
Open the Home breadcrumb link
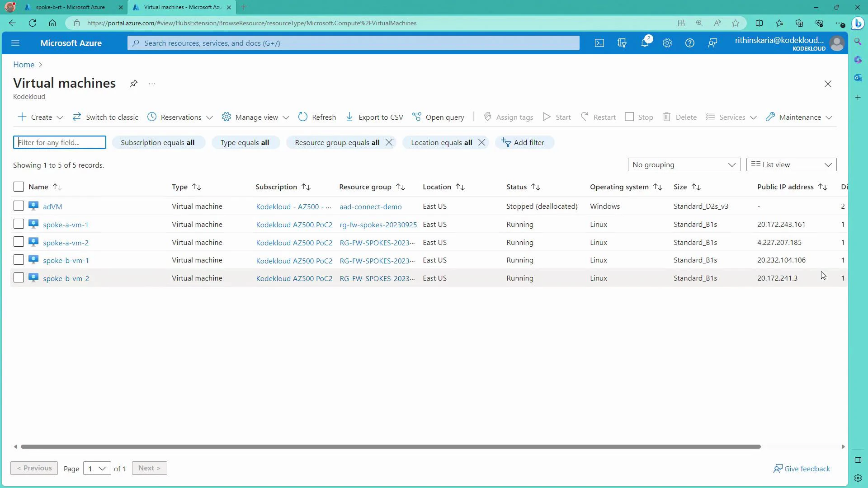[x=23, y=64]
